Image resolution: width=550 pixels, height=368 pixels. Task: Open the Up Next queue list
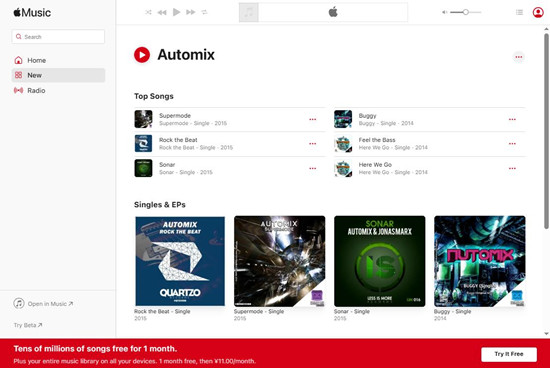coord(519,12)
